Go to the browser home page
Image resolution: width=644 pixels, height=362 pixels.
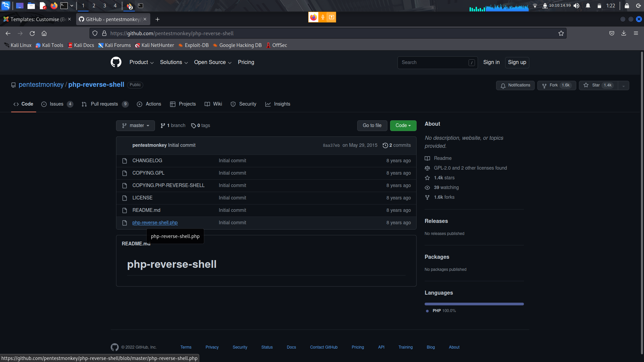44,33
